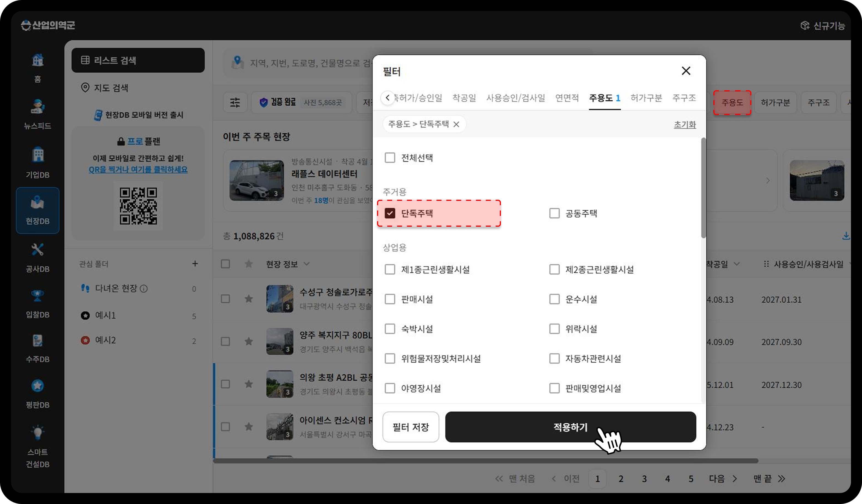The height and width of the screenshot is (504, 862).
Task: Open the 리스트 검색 button
Action: 138,60
